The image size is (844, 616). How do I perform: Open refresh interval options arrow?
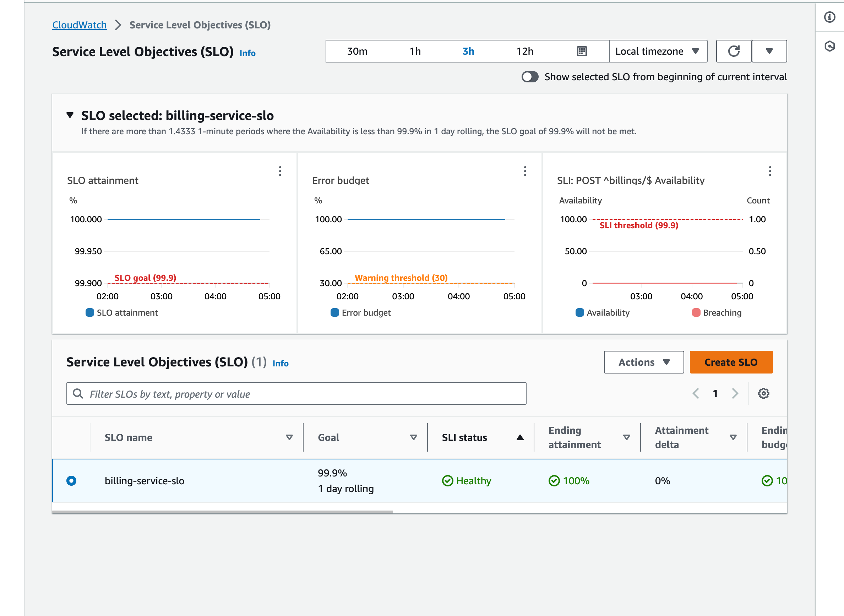point(769,51)
